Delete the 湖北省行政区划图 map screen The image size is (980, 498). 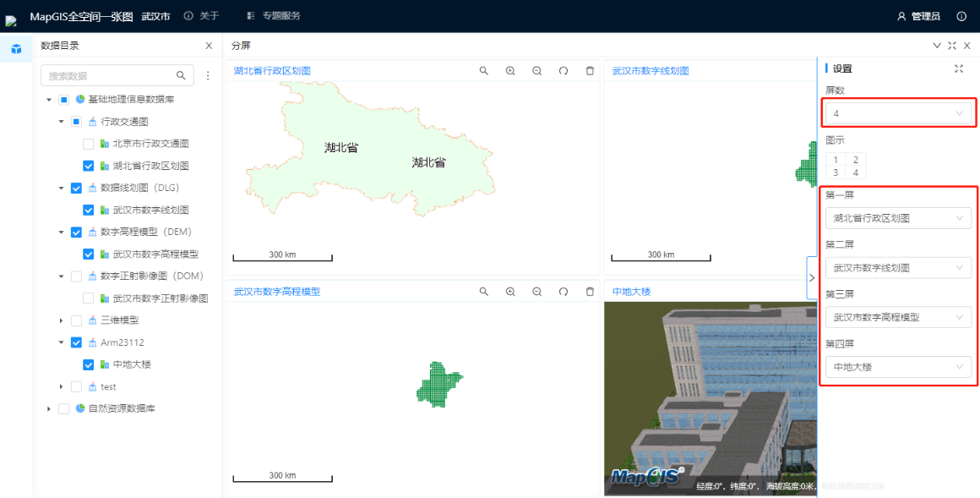pyautogui.click(x=590, y=71)
